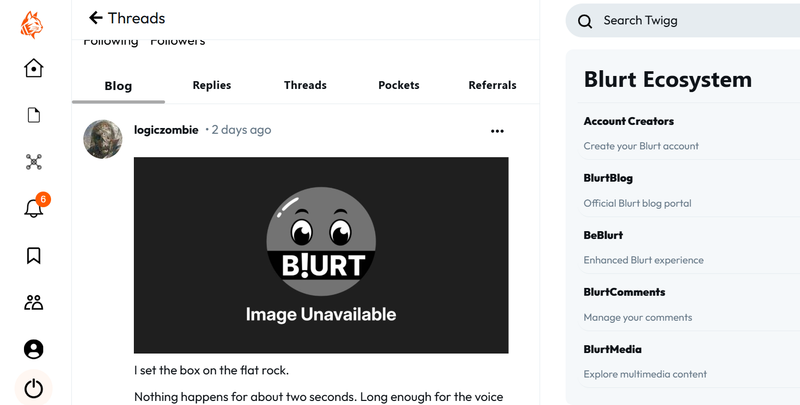Screen dimensions: 800x405
Task: Click the Image Unavailable post thumbnail
Action: point(321,255)
